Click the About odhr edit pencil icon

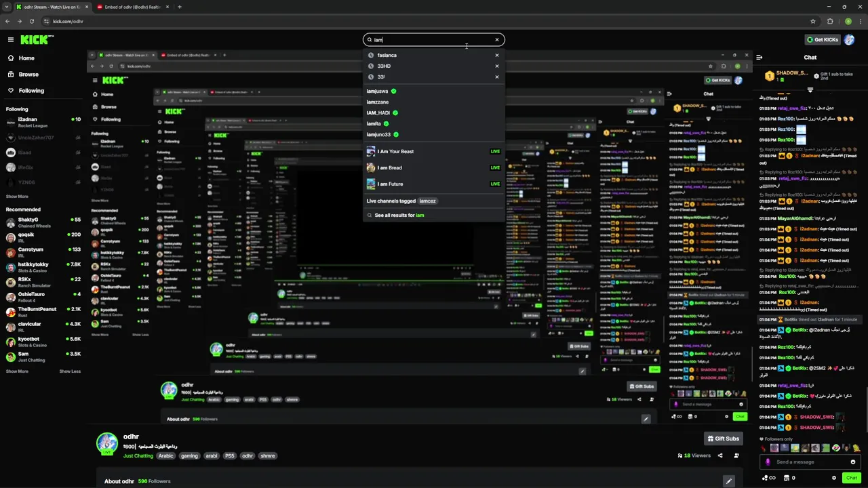[728, 481]
